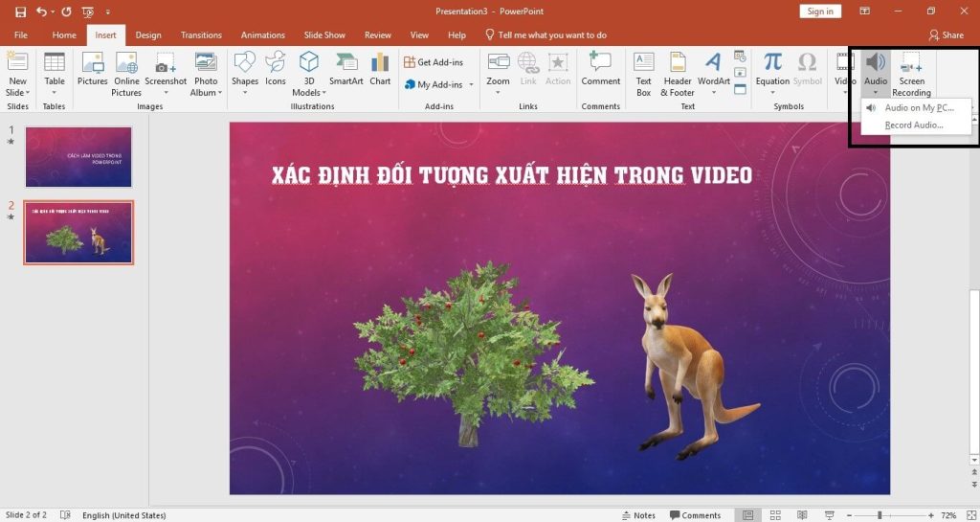Image resolution: width=980 pixels, height=522 pixels.
Task: Click the Sign in button
Action: coord(820,11)
